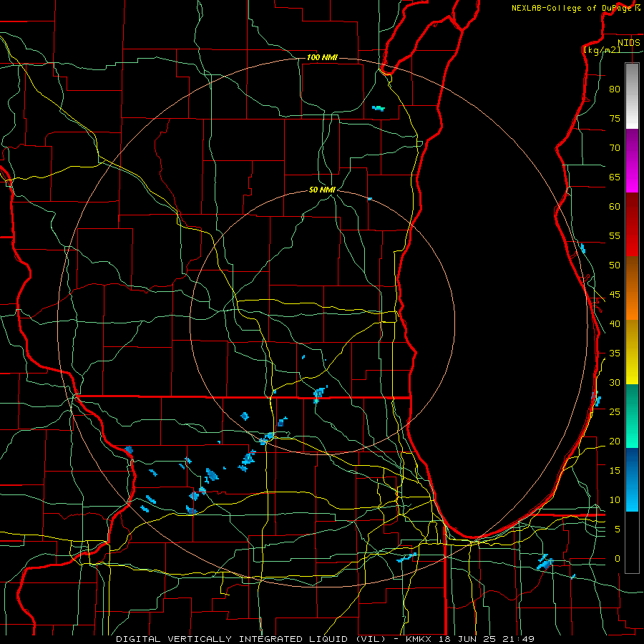Click the 15 value on the color scale
This screenshot has width=644, height=644.
tap(615, 471)
